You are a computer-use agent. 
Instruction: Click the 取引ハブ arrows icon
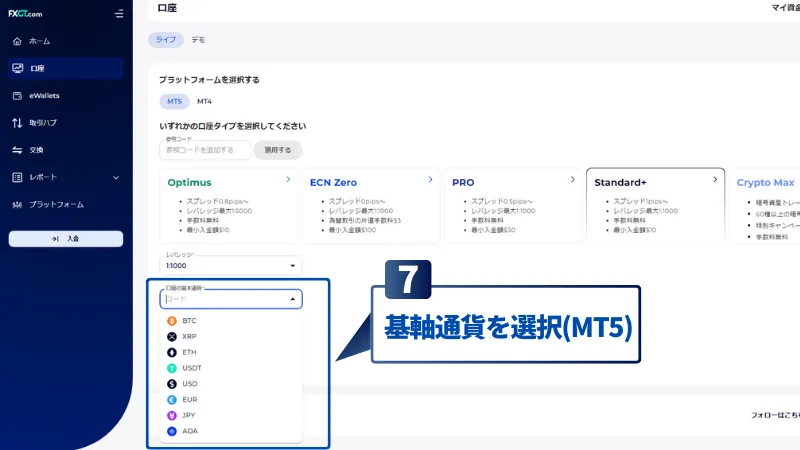click(17, 123)
